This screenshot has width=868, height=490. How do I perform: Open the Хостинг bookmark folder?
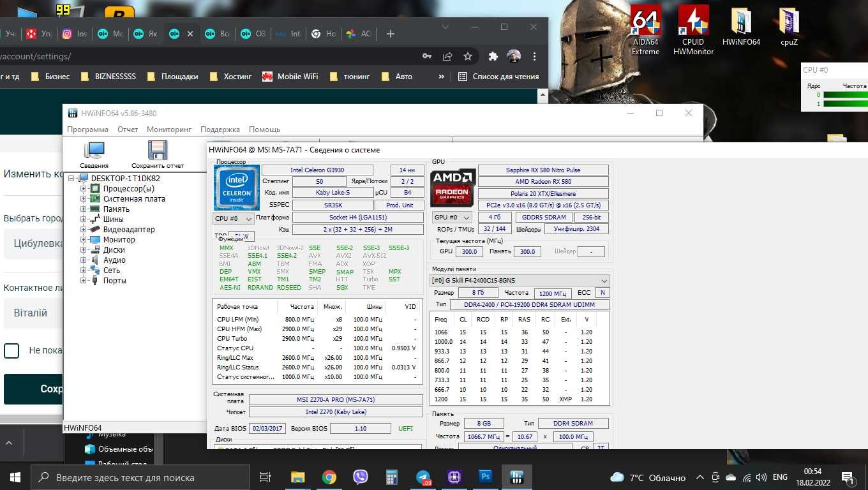230,77
